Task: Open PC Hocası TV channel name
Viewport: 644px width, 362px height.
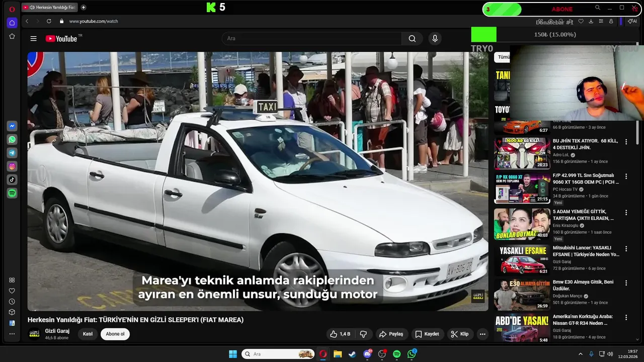Action: pyautogui.click(x=566, y=190)
